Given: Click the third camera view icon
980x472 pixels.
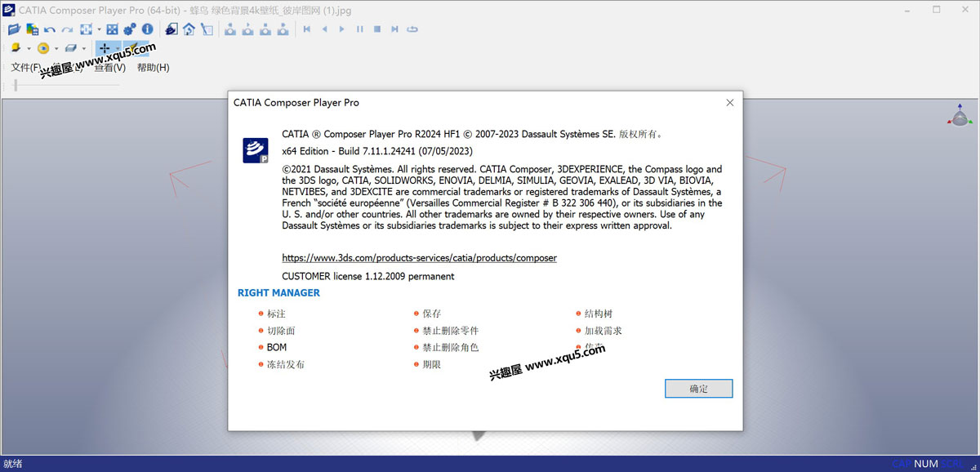Looking at the screenshot, I should point(265,29).
